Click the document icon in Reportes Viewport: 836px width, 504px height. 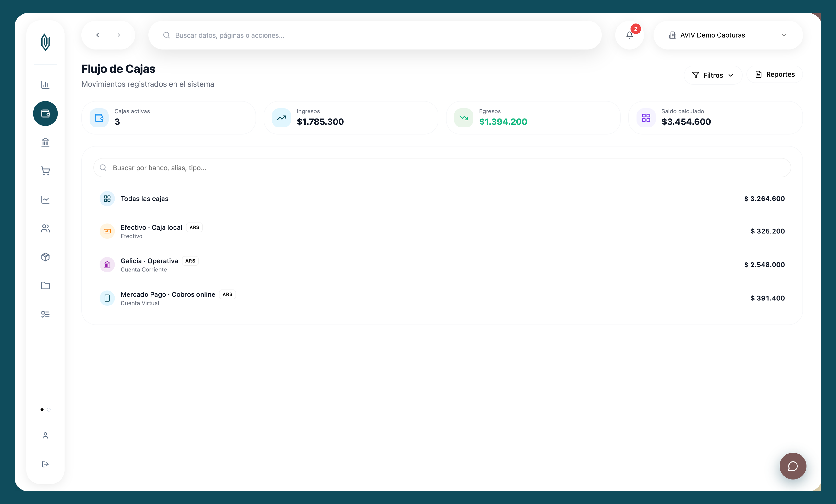pos(759,74)
